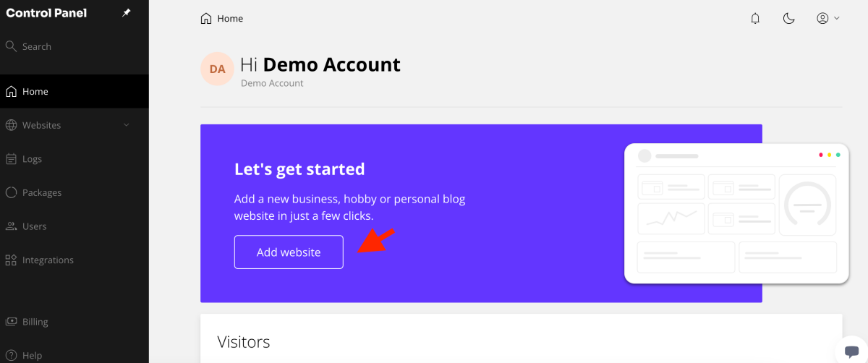Click the Integrations icon
Viewport: 868px width, 363px height.
tap(11, 260)
